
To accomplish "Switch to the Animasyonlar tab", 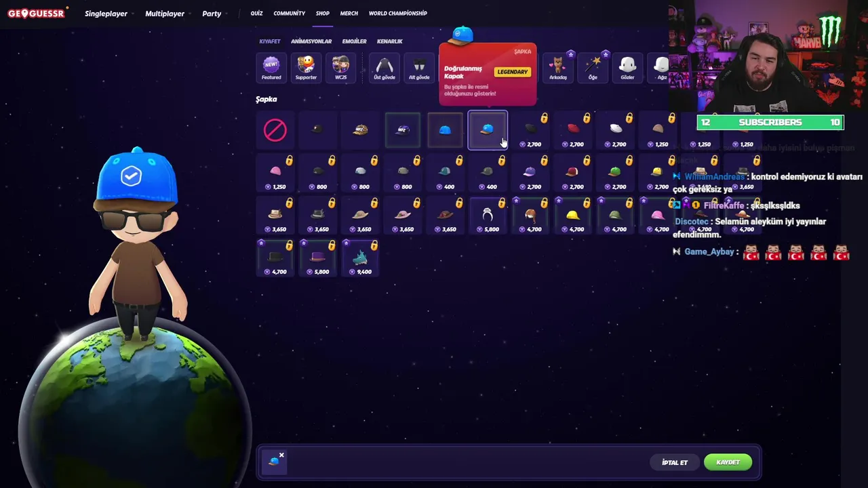I will point(311,41).
